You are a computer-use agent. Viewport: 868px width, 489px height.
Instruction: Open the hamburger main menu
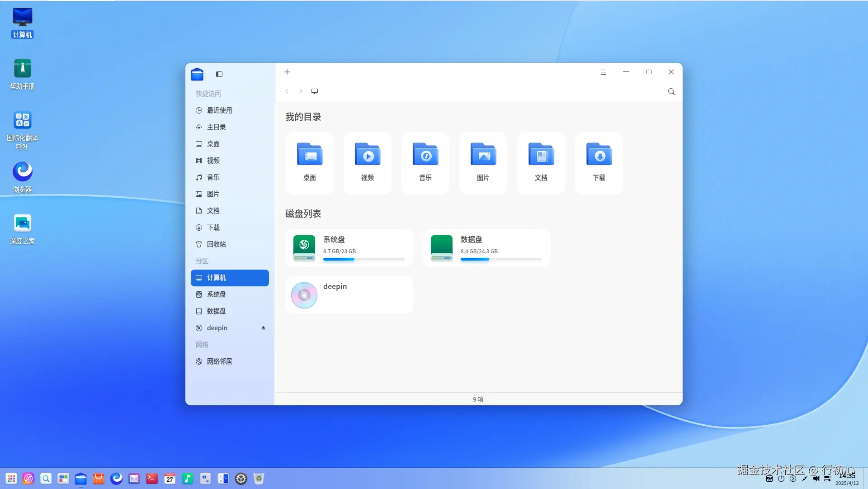(603, 72)
